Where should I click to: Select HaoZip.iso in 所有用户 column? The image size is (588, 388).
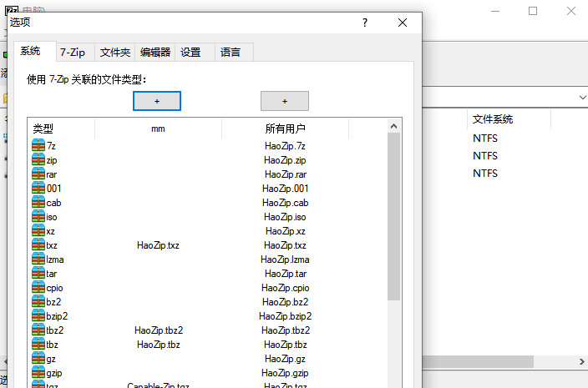[285, 217]
